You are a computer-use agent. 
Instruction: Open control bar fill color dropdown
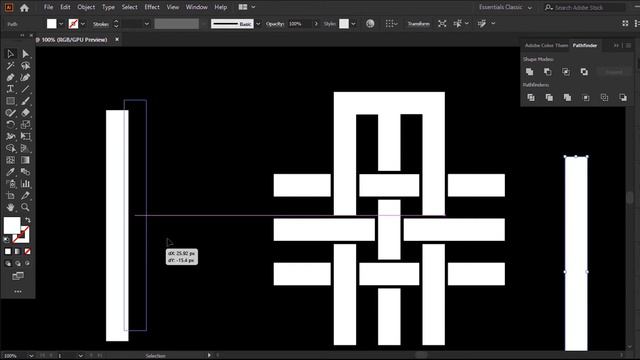[61, 24]
